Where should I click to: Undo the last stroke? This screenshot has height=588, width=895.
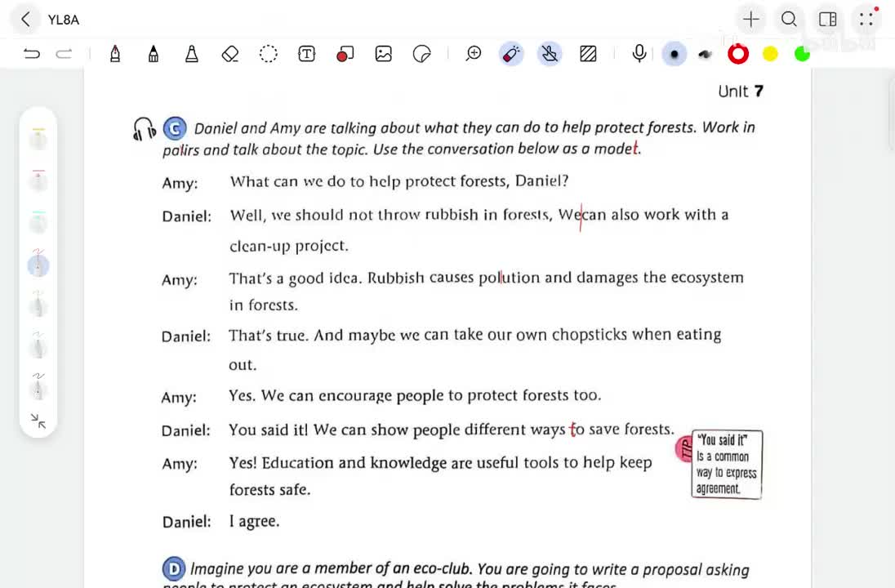coord(32,54)
